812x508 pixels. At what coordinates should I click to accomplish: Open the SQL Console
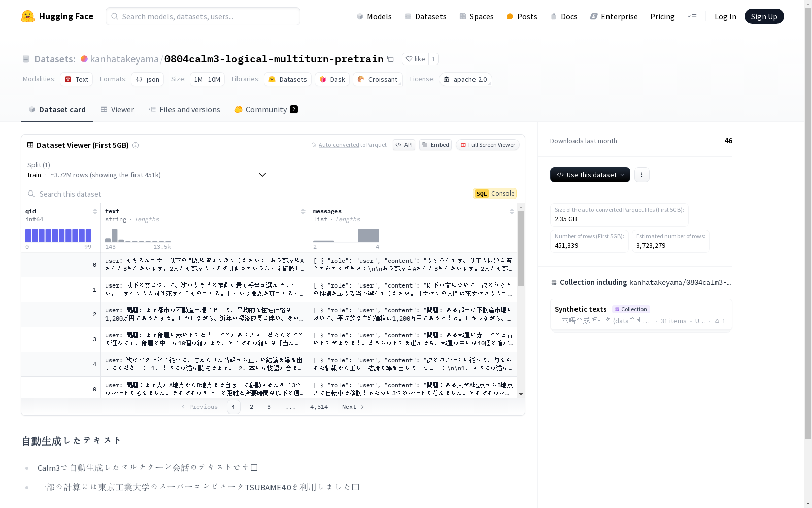point(495,194)
